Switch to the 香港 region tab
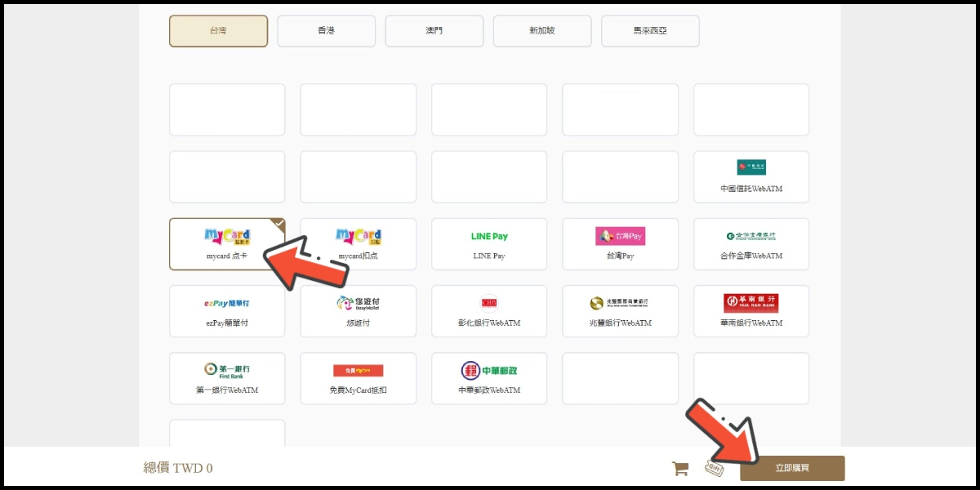This screenshot has width=980, height=490. click(327, 31)
